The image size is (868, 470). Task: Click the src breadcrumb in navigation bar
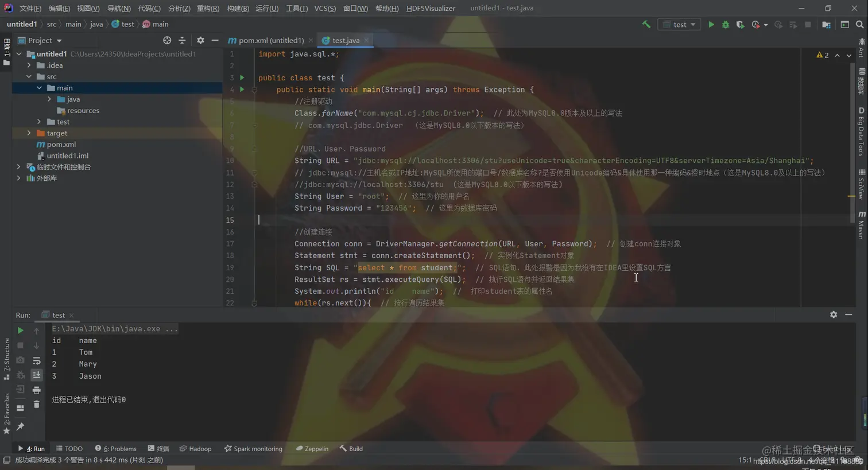(x=52, y=24)
